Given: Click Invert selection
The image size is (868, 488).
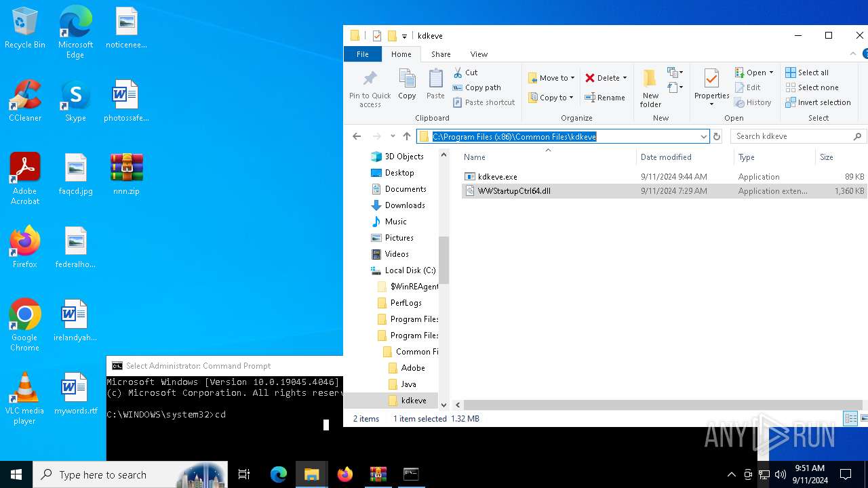Looking at the screenshot, I should pos(818,102).
